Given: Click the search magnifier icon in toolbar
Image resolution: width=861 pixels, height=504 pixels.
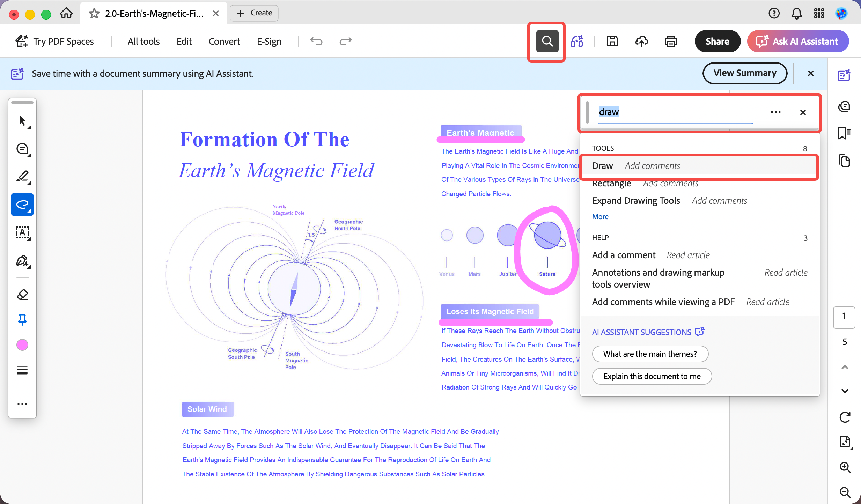Looking at the screenshot, I should click(x=547, y=41).
